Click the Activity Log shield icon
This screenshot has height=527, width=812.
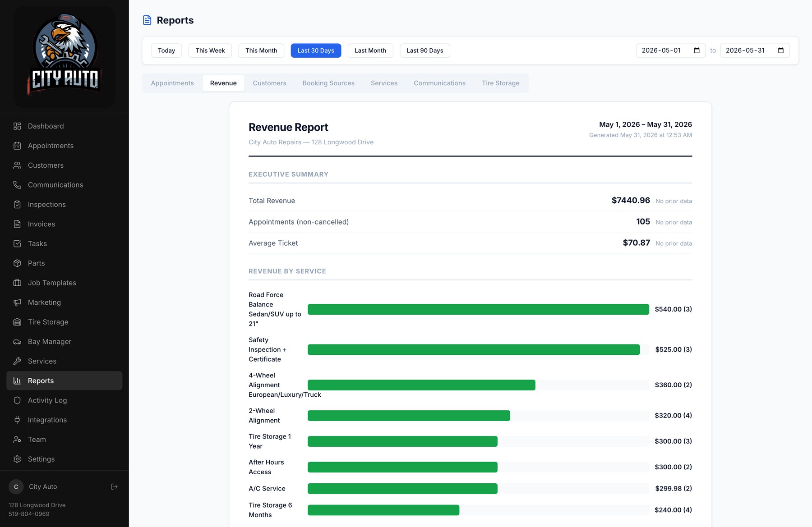(17, 400)
